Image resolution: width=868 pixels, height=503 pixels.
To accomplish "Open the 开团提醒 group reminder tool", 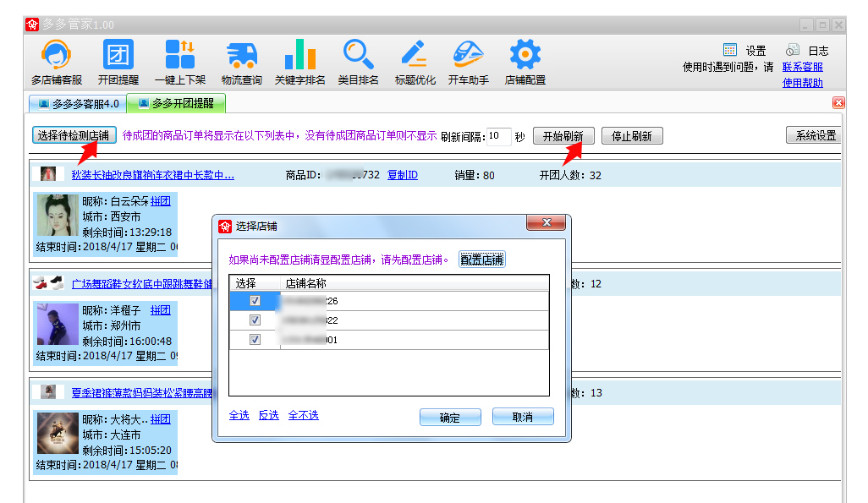I will [x=118, y=62].
